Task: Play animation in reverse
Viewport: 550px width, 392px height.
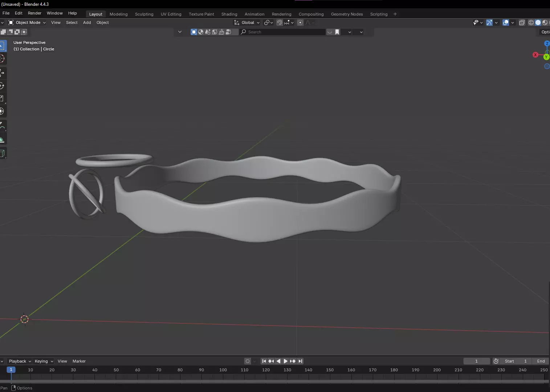Action: pyautogui.click(x=278, y=361)
